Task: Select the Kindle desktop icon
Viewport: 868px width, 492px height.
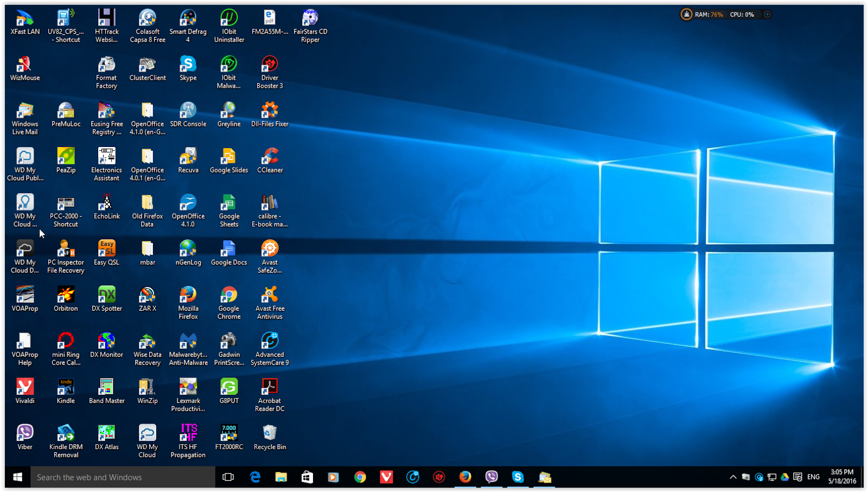Action: [x=66, y=392]
